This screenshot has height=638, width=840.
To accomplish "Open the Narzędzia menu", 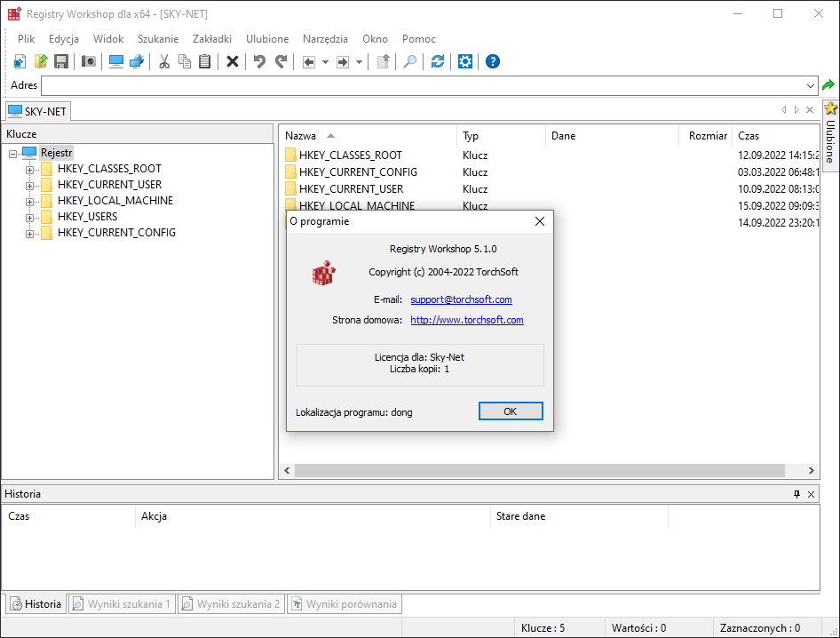I will tap(325, 39).
